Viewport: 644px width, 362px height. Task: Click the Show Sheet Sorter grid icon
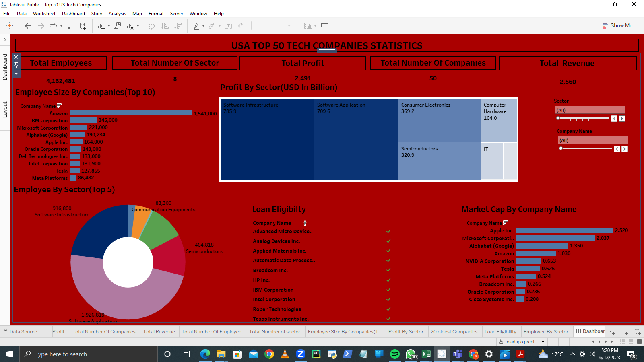622,342
